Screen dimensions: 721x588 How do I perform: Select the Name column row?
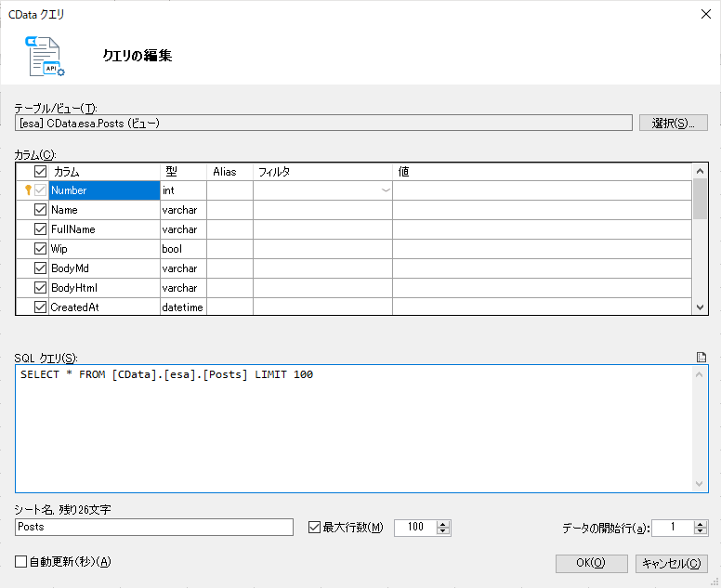[354, 210]
